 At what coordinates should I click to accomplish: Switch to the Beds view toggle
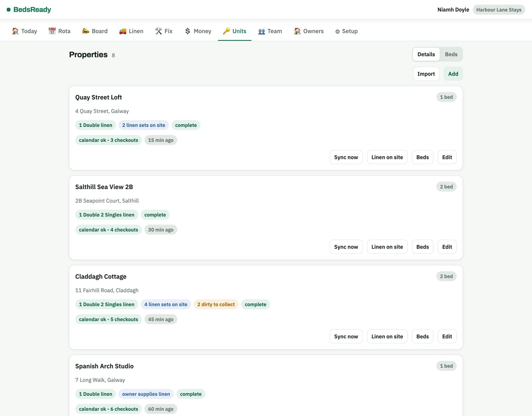451,54
